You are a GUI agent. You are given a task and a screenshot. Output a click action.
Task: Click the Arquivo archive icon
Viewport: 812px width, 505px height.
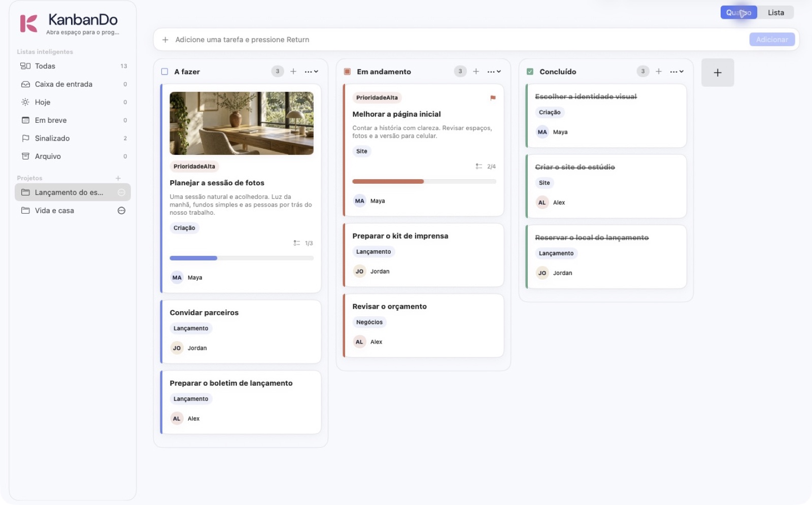[x=25, y=156]
